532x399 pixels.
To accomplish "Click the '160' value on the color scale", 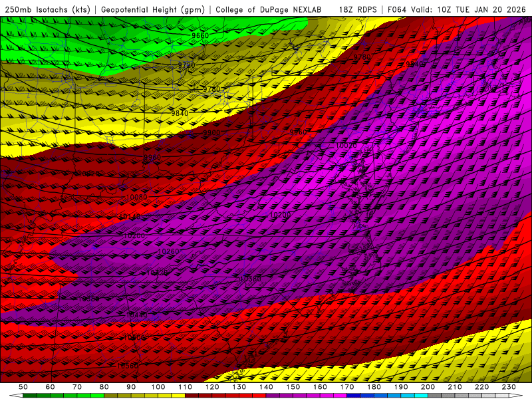I will 320,387.
